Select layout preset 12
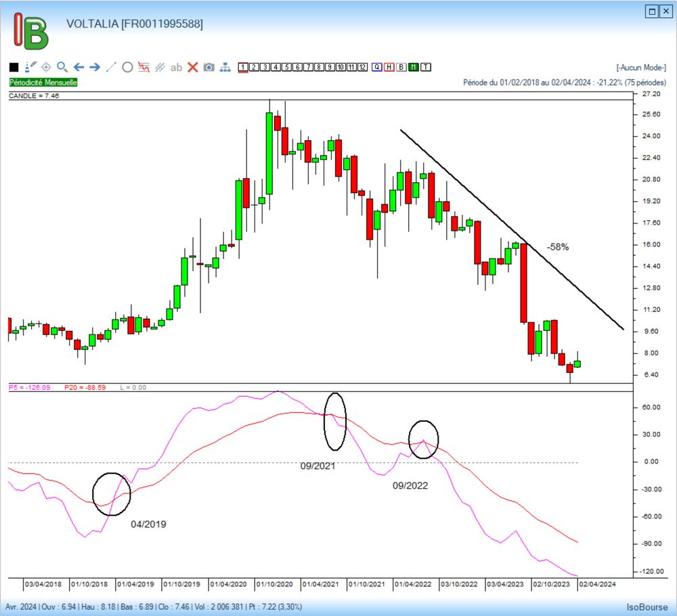The height and width of the screenshot is (616, 677). point(362,67)
